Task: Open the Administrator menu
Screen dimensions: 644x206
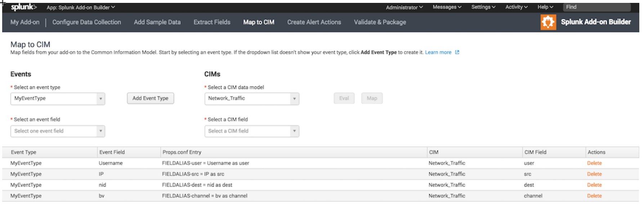Action: click(404, 7)
